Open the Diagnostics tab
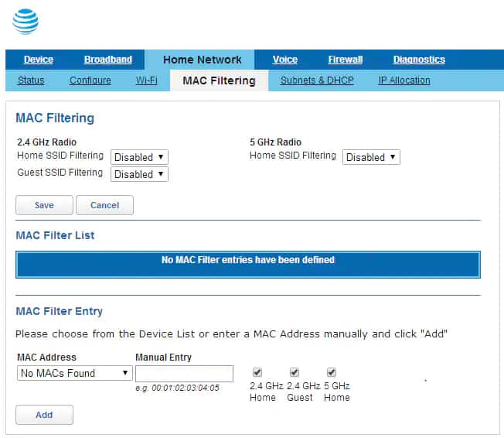Viewport: 504px width, 438px height. coord(419,60)
